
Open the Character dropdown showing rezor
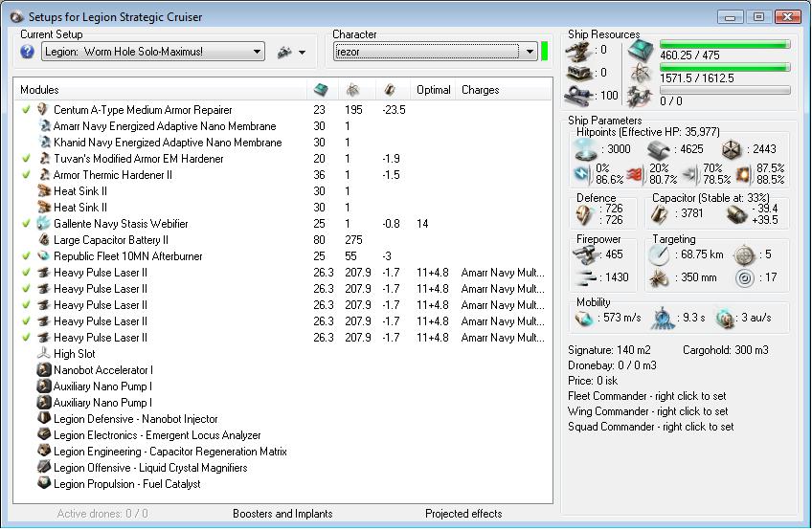[435, 52]
